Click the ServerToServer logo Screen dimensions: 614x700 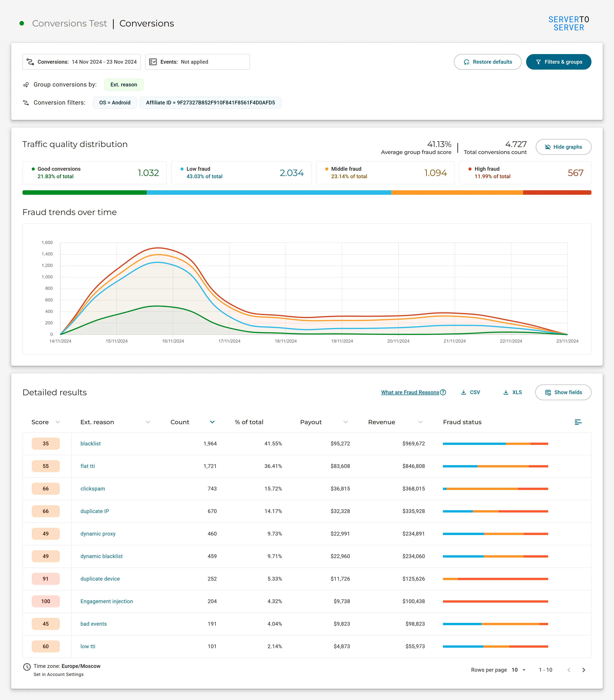pyautogui.click(x=569, y=23)
